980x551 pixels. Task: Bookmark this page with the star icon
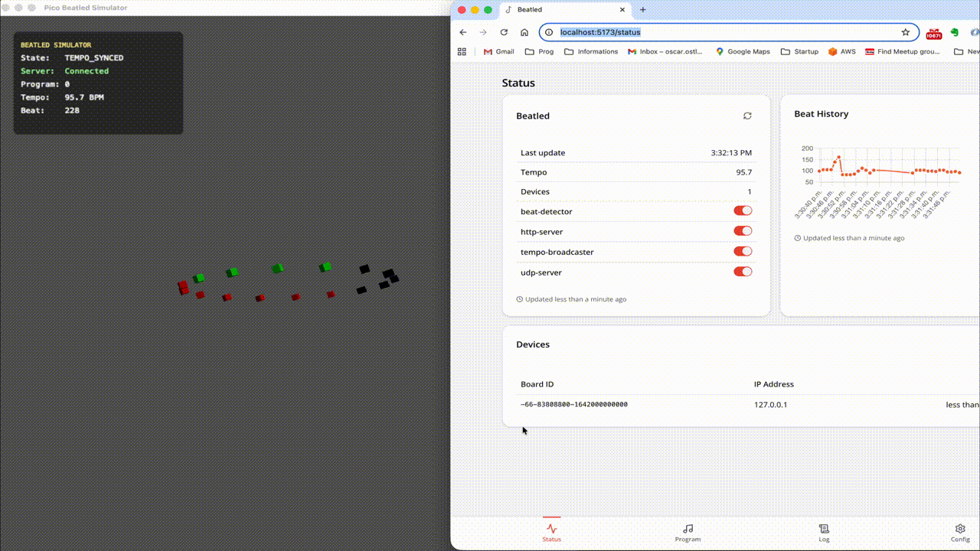tap(905, 32)
